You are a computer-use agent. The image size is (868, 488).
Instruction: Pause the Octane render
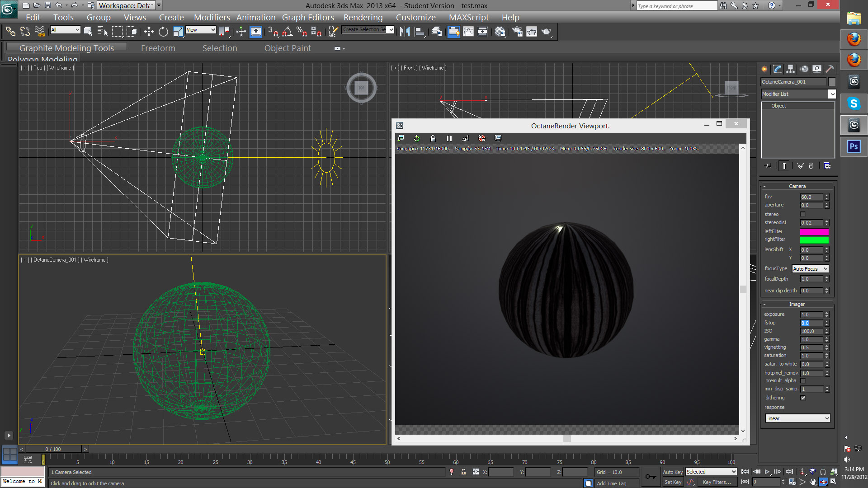[x=449, y=138]
